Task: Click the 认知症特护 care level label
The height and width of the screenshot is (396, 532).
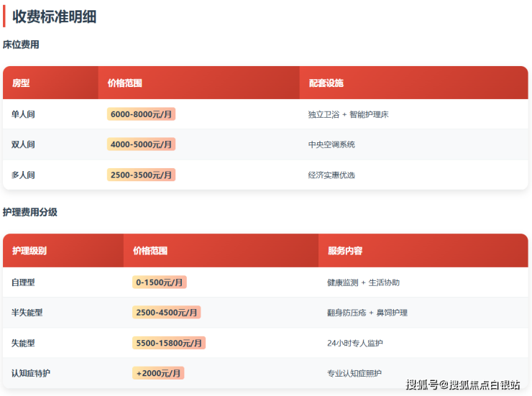Action: pyautogui.click(x=31, y=373)
